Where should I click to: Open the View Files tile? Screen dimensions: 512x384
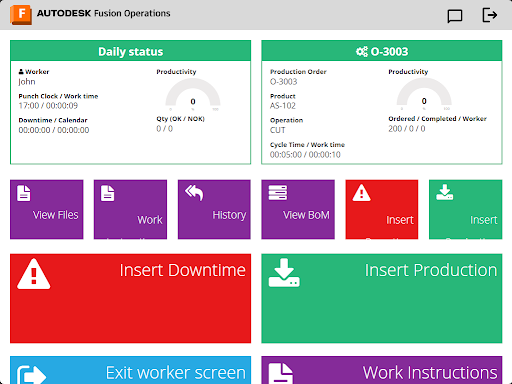[x=47, y=209]
